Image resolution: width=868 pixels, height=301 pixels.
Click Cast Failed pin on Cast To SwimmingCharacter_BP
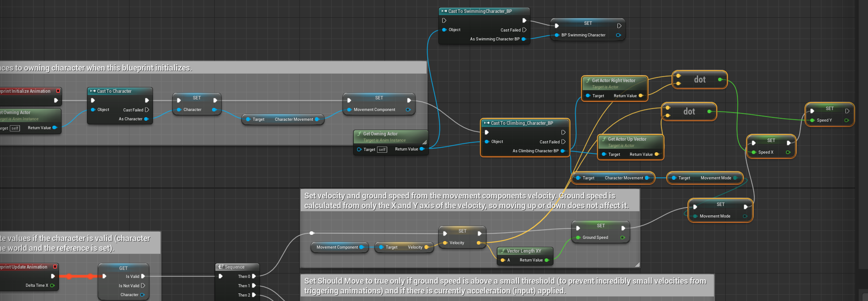tap(524, 30)
